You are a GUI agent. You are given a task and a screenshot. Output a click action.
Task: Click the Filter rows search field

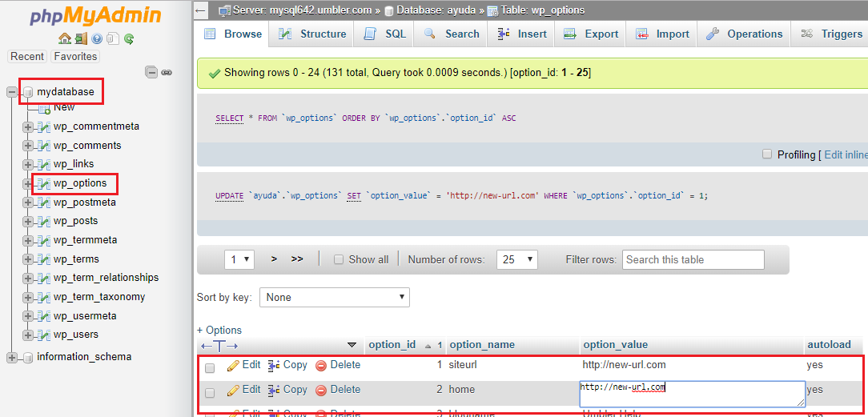(x=693, y=259)
